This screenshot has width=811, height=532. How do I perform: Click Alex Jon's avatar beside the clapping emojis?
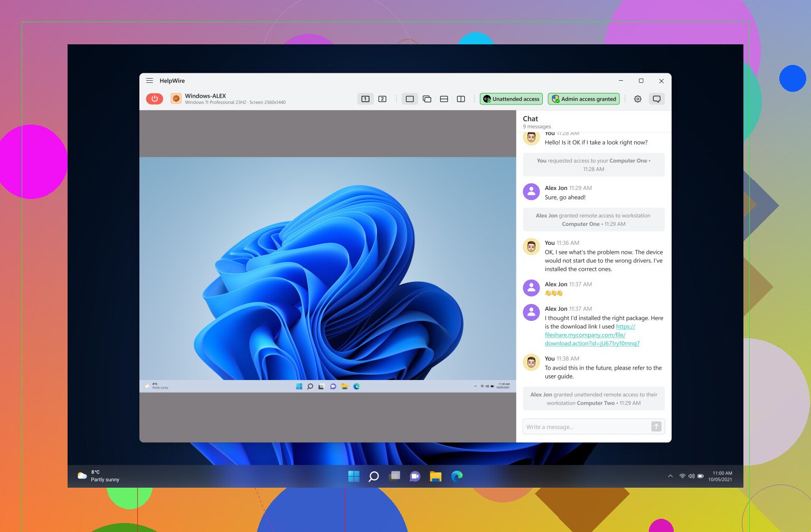click(531, 288)
